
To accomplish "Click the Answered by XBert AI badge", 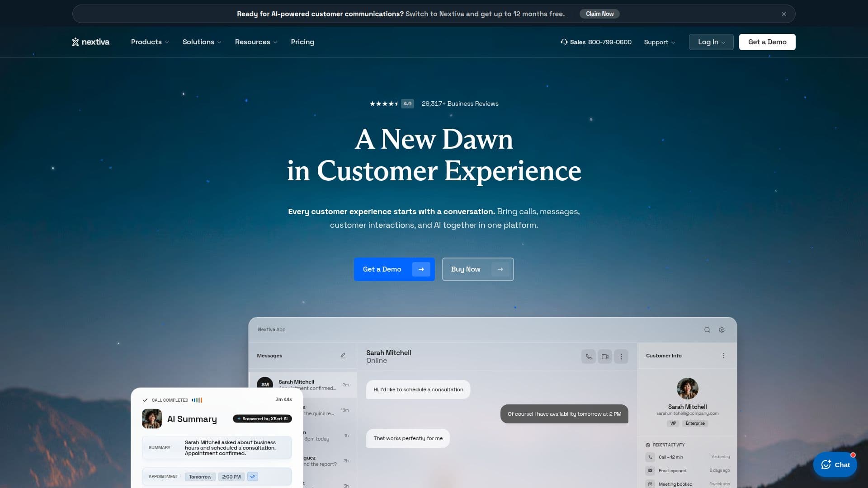I will point(262,419).
